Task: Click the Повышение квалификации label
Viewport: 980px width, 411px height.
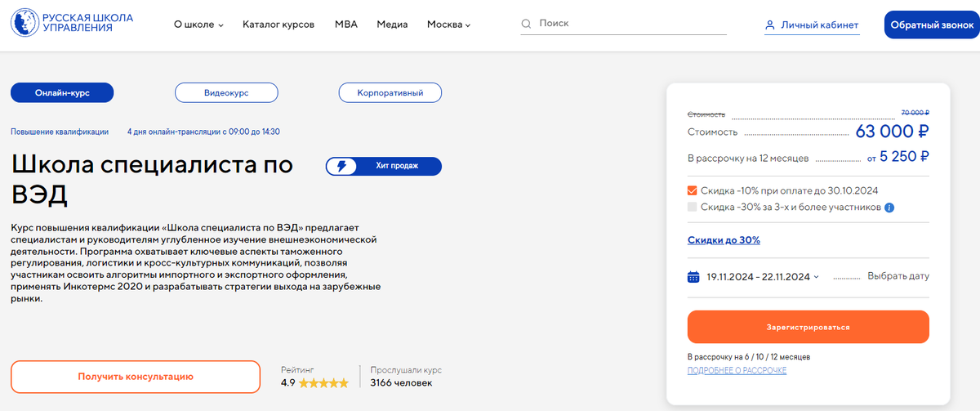Action: pos(60,131)
